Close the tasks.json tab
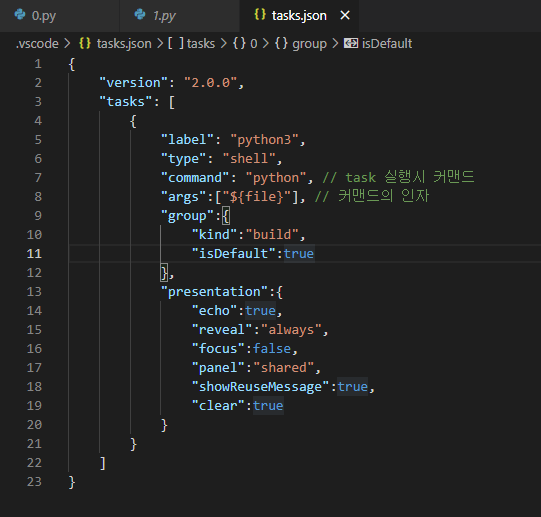The width and height of the screenshot is (541, 517). [345, 15]
